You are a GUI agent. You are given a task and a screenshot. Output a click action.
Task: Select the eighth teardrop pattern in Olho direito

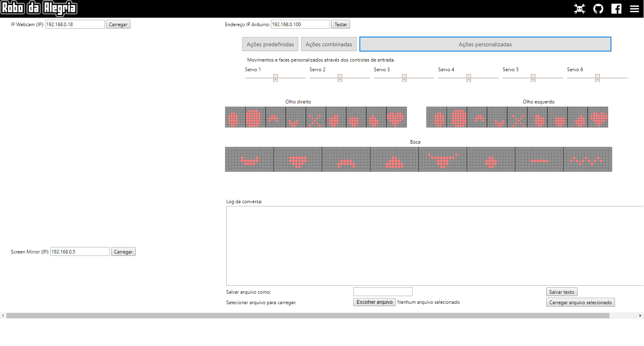pyautogui.click(x=376, y=117)
